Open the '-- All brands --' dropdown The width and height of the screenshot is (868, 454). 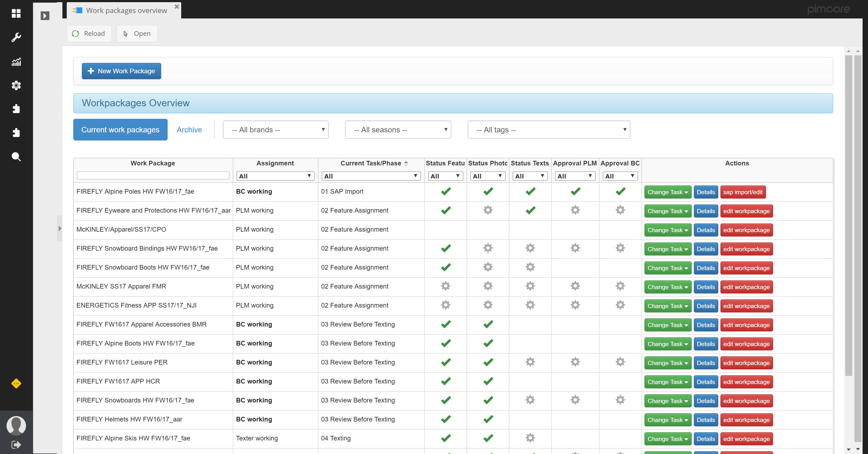tap(275, 130)
